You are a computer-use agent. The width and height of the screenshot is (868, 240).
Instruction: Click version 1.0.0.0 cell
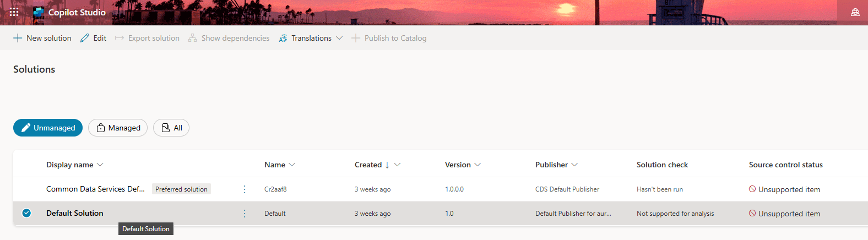[454, 189]
